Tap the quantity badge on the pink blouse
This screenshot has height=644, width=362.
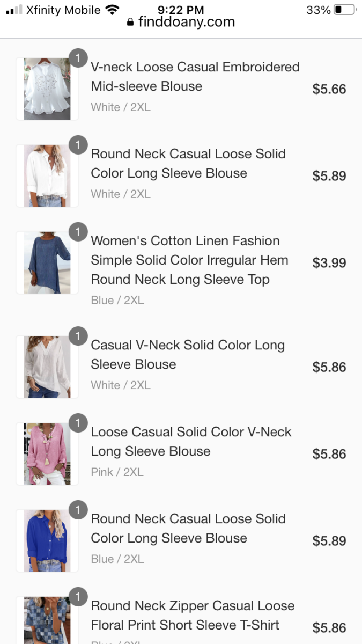pos(78,423)
